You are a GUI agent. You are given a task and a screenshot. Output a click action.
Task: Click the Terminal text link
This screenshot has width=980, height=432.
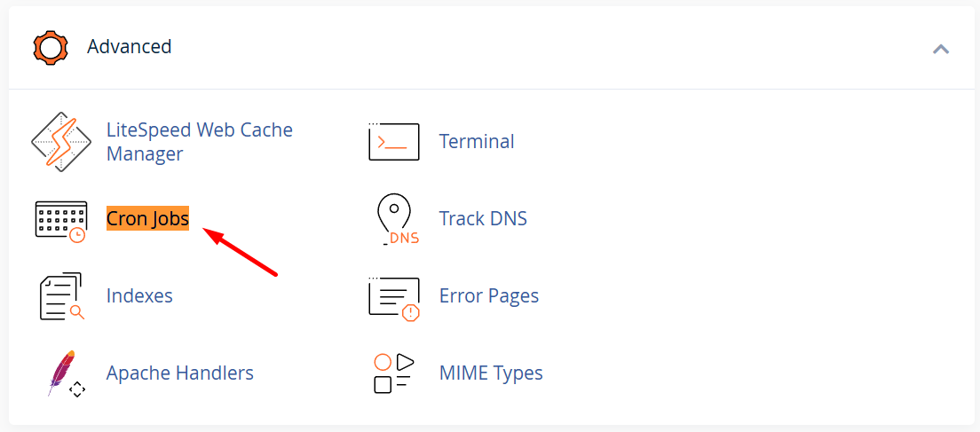[x=477, y=141]
